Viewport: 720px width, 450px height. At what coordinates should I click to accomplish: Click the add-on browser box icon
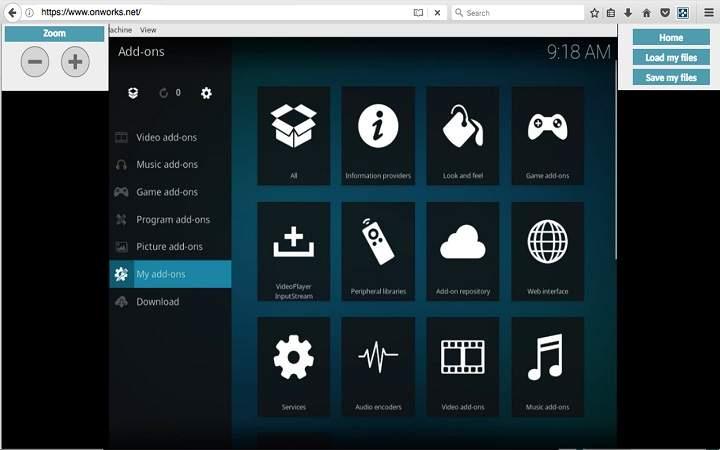click(x=133, y=93)
